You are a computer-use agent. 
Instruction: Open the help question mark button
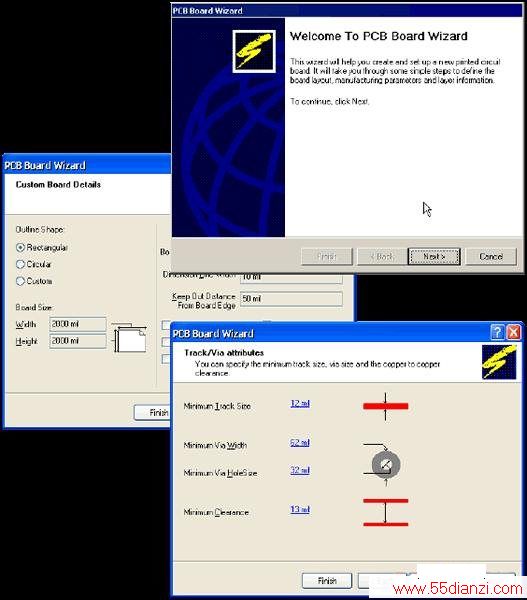point(497,332)
